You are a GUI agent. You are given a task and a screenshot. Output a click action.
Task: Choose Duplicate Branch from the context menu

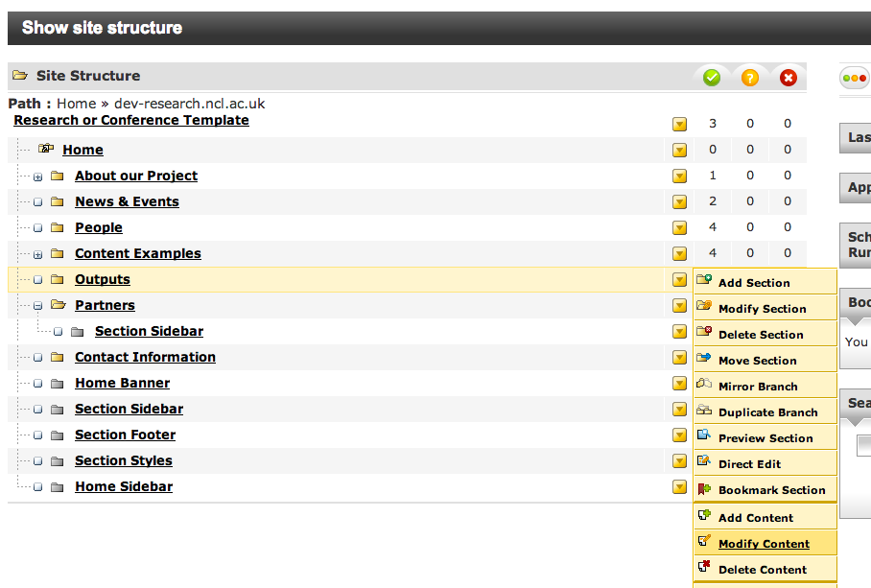coord(767,412)
